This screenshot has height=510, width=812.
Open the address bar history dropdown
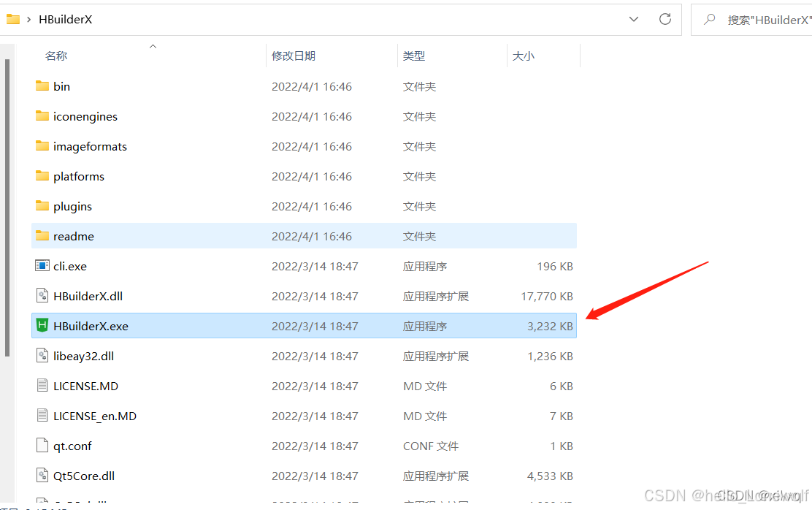pos(633,19)
